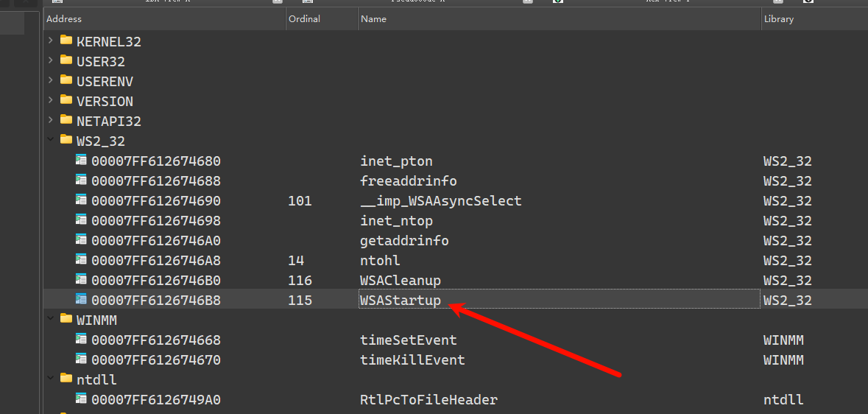Viewport: 868px width, 414px height.
Task: Click the ntdll folder icon
Action: (66, 379)
